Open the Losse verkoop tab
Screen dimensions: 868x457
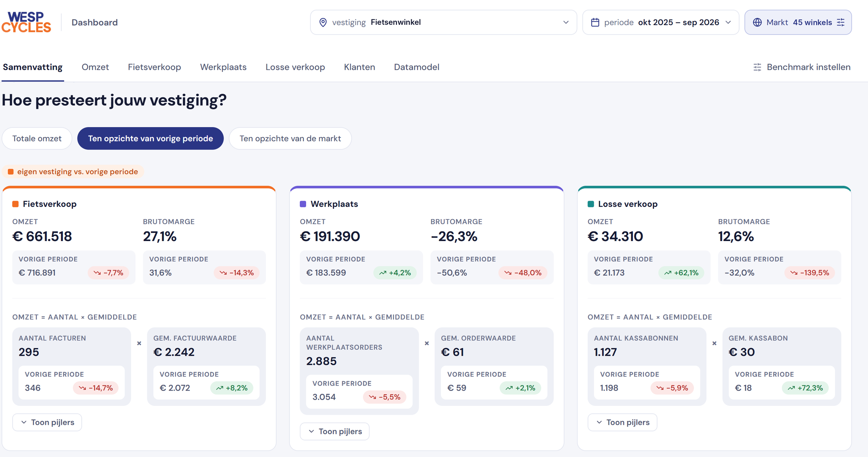(x=295, y=67)
